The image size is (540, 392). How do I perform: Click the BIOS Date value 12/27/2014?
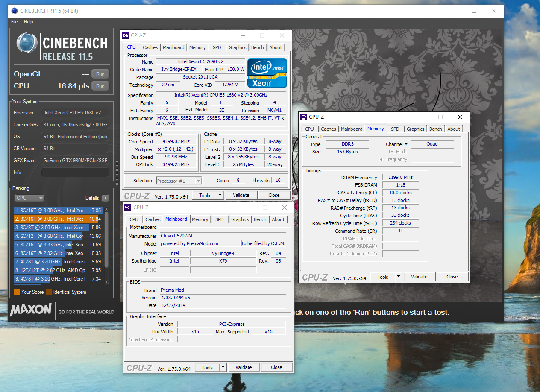223,305
